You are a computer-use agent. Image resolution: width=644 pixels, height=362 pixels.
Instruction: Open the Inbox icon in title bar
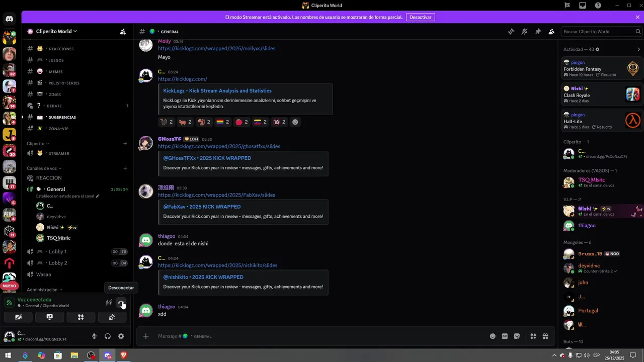tap(582, 6)
